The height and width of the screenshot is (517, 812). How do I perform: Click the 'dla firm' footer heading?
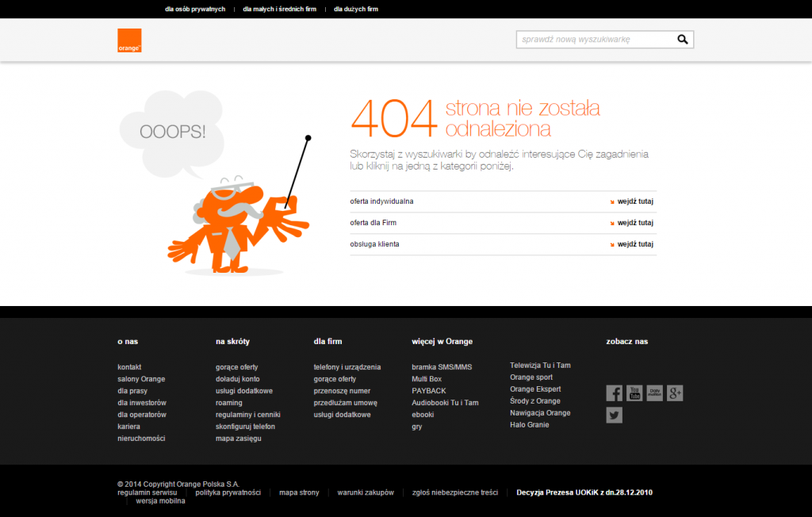tap(327, 342)
